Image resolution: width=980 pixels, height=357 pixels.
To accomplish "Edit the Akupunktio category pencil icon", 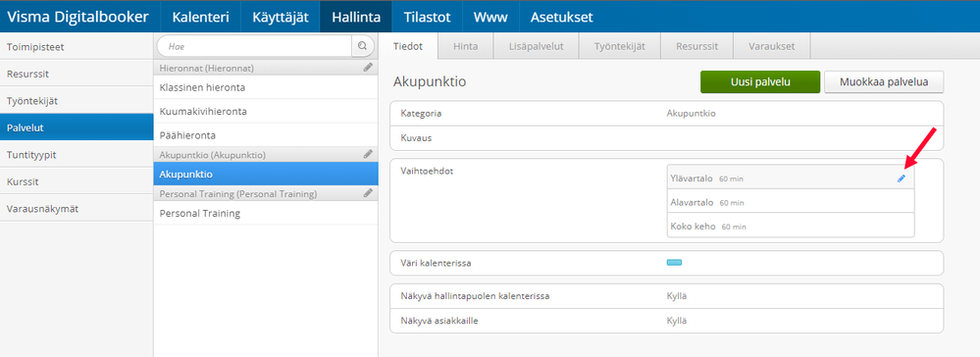I will click(x=368, y=154).
